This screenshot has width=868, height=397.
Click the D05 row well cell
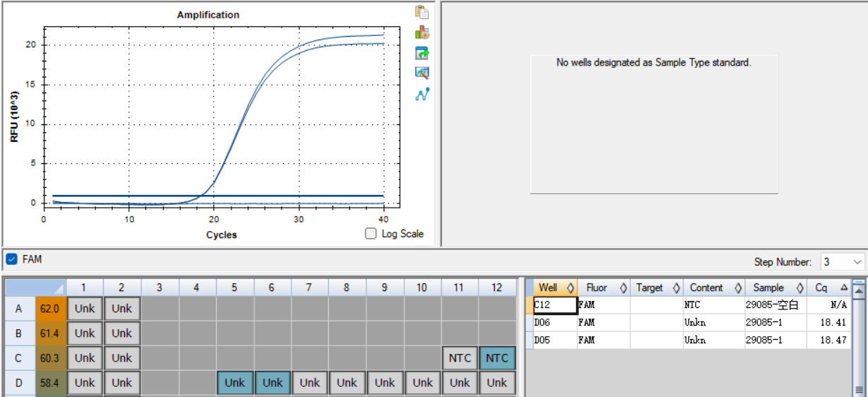555,340
